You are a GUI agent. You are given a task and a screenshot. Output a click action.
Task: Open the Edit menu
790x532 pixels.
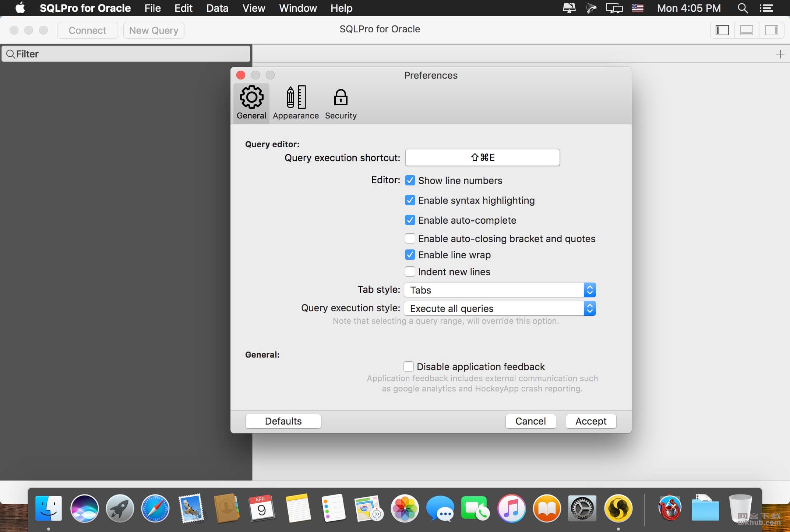coord(183,8)
